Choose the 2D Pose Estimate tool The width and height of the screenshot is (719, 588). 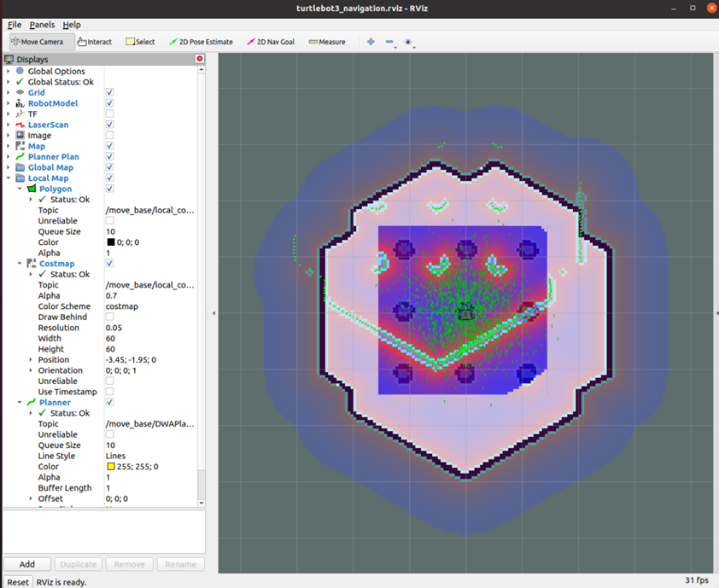point(202,42)
